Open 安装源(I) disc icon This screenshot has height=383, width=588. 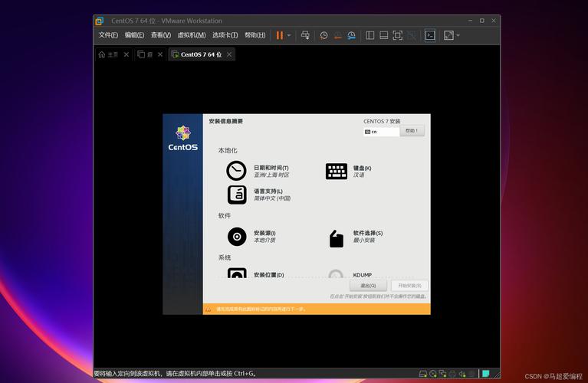click(237, 237)
